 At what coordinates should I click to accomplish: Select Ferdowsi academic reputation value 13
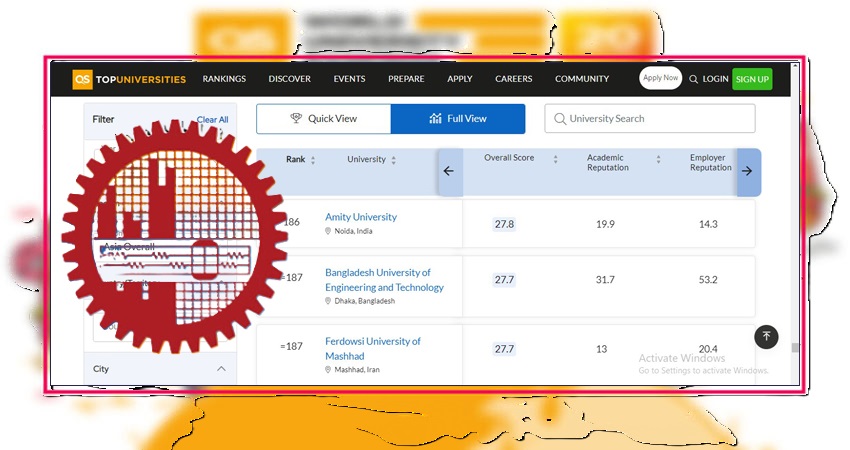[x=601, y=349]
